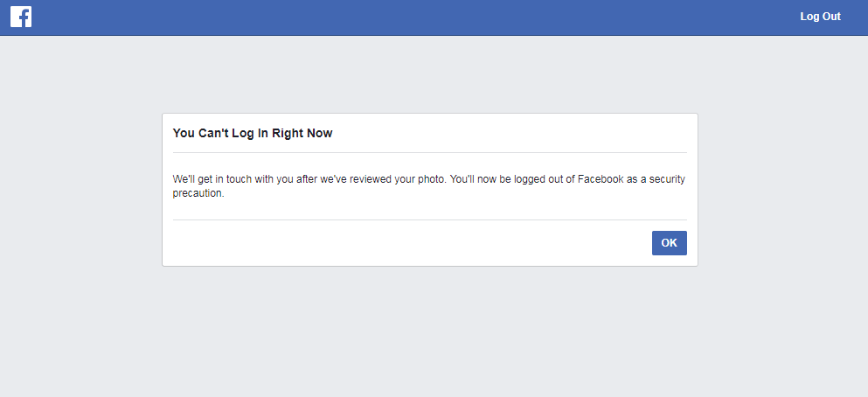Viewport: 868px width, 397px height.
Task: Click the Facebook logo icon
Action: 21,17
